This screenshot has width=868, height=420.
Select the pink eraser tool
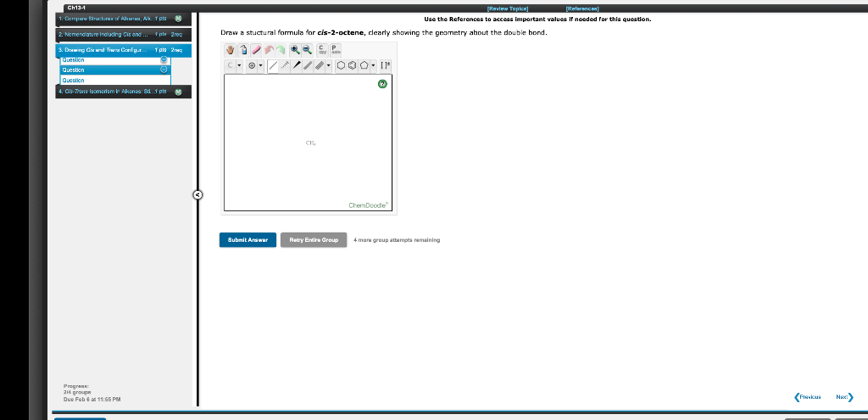coord(256,50)
